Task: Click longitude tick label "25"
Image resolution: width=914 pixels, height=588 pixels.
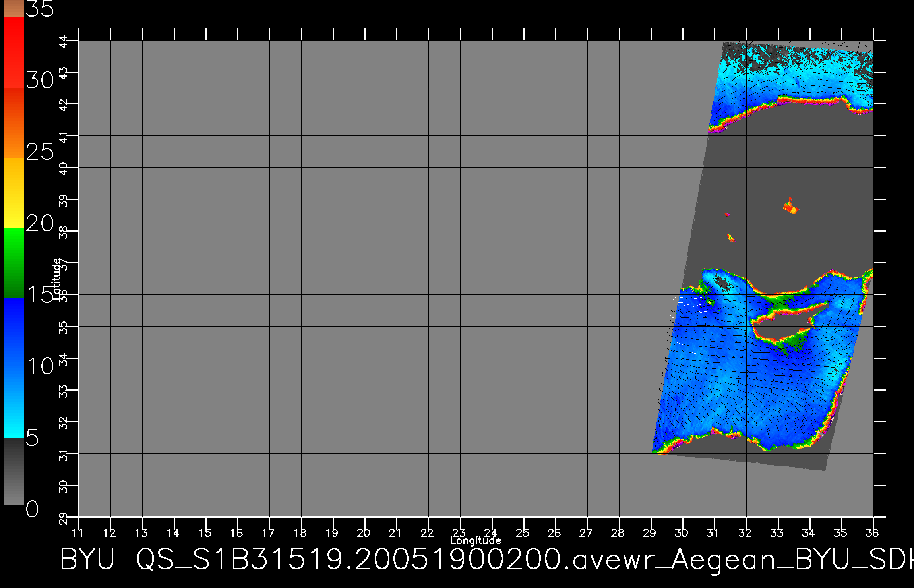Action: click(x=523, y=533)
